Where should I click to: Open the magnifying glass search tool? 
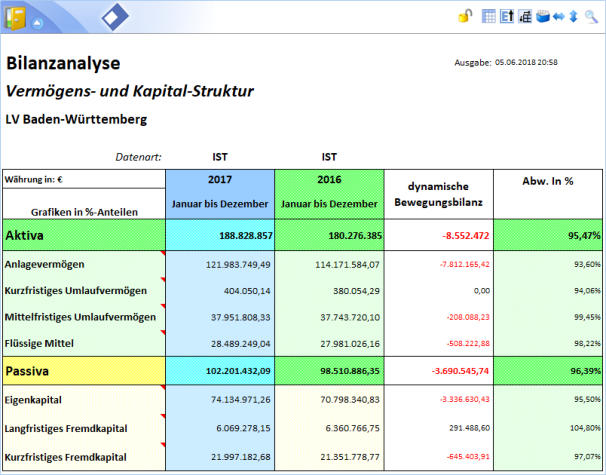click(x=591, y=16)
